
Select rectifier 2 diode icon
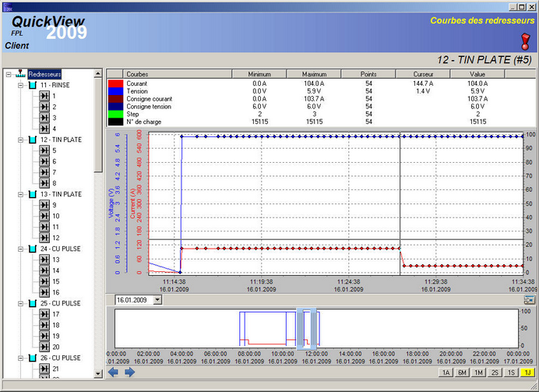pyautogui.click(x=44, y=107)
